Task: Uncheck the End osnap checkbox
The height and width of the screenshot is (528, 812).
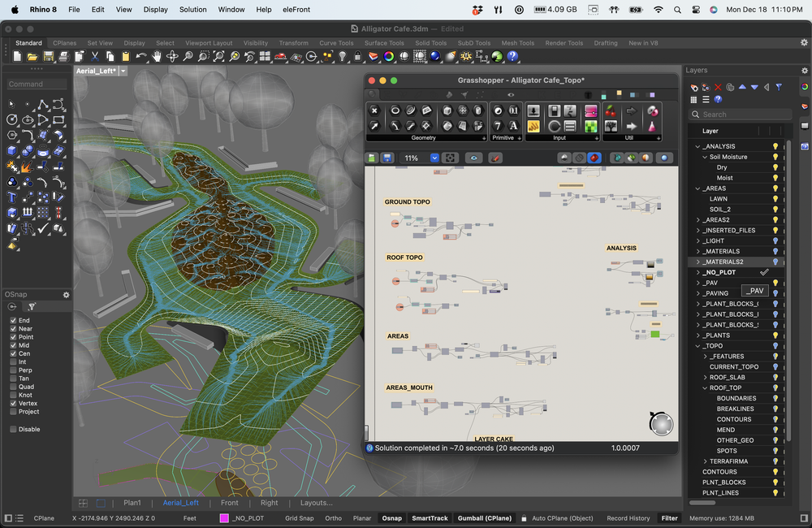Action: click(x=13, y=321)
